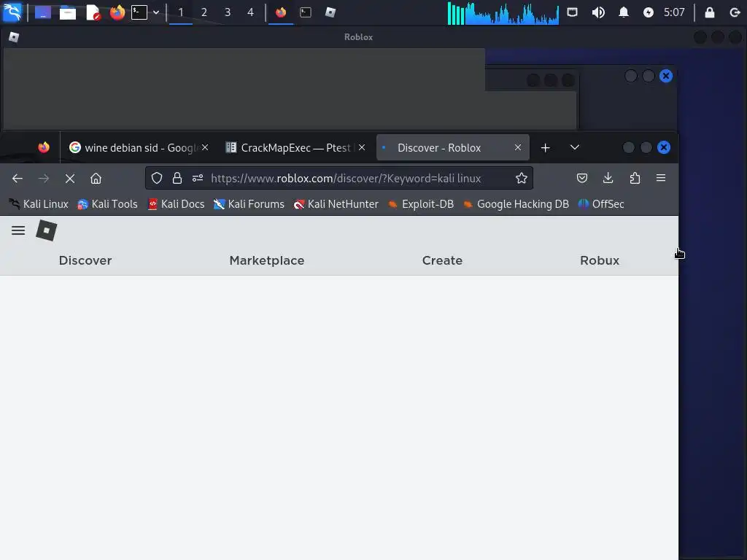The height and width of the screenshot is (560, 747).
Task: Open the Kali application menu icon
Action: point(12,12)
